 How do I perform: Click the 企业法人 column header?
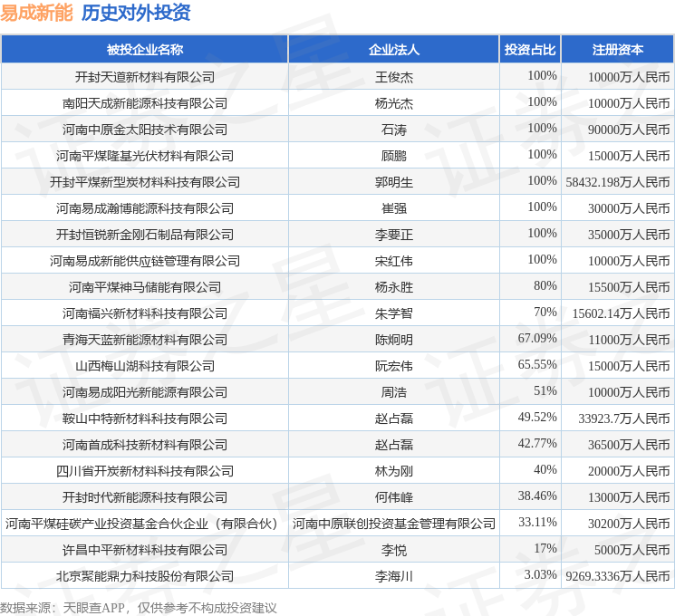click(394, 50)
